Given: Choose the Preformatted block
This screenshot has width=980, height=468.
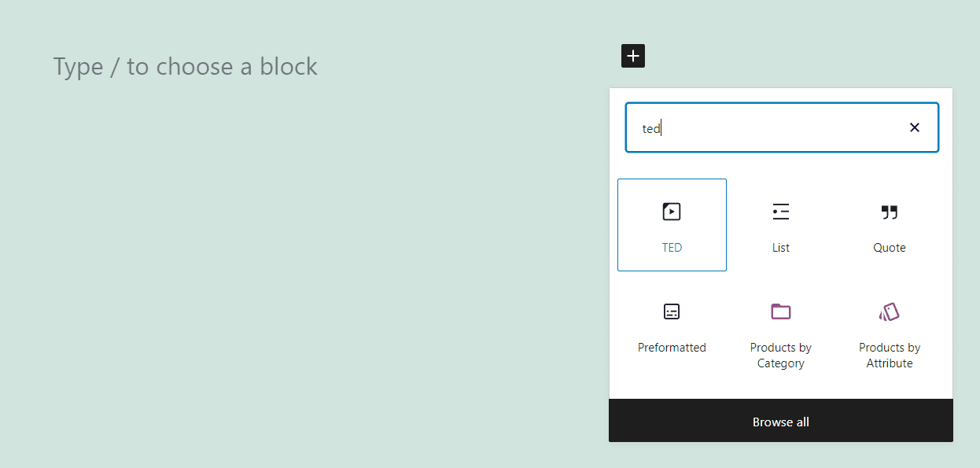Looking at the screenshot, I should (672, 326).
